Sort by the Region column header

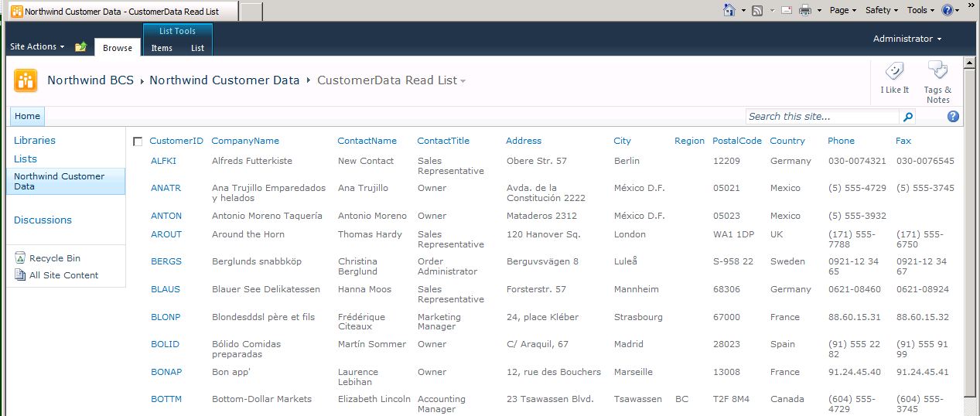[x=689, y=141]
